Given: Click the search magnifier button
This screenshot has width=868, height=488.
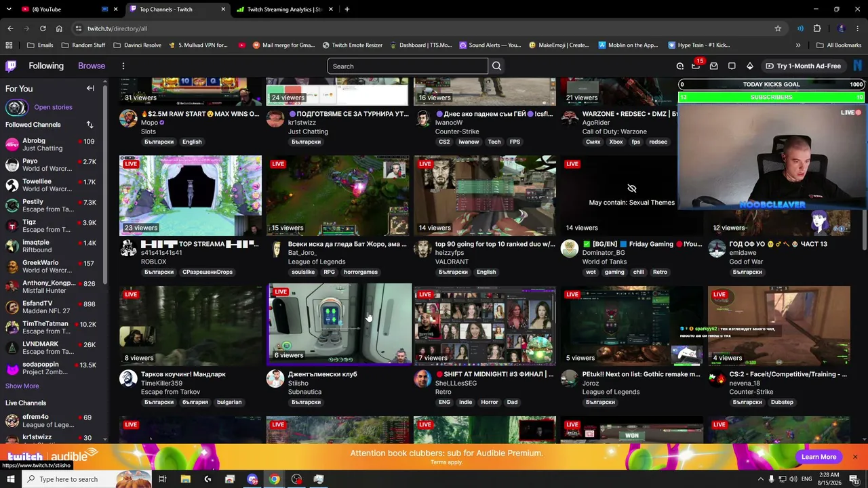Looking at the screenshot, I should (496, 66).
